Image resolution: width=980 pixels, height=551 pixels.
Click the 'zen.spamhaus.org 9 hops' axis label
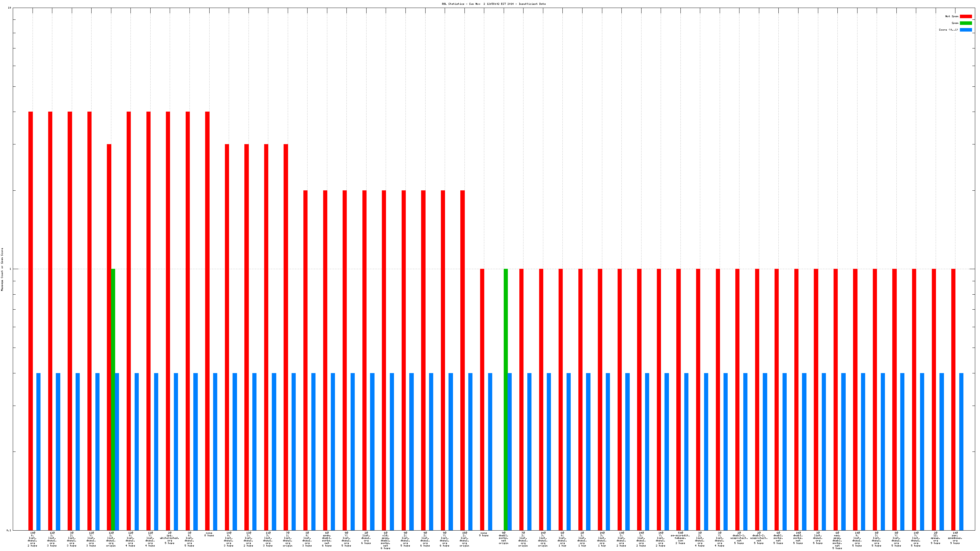(955, 538)
